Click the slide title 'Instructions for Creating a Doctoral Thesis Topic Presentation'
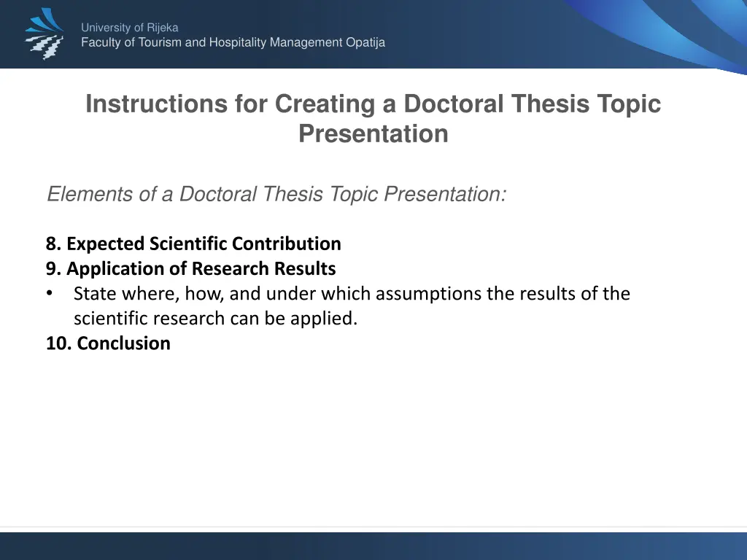Viewport: 747px width, 560px height. pos(373,118)
